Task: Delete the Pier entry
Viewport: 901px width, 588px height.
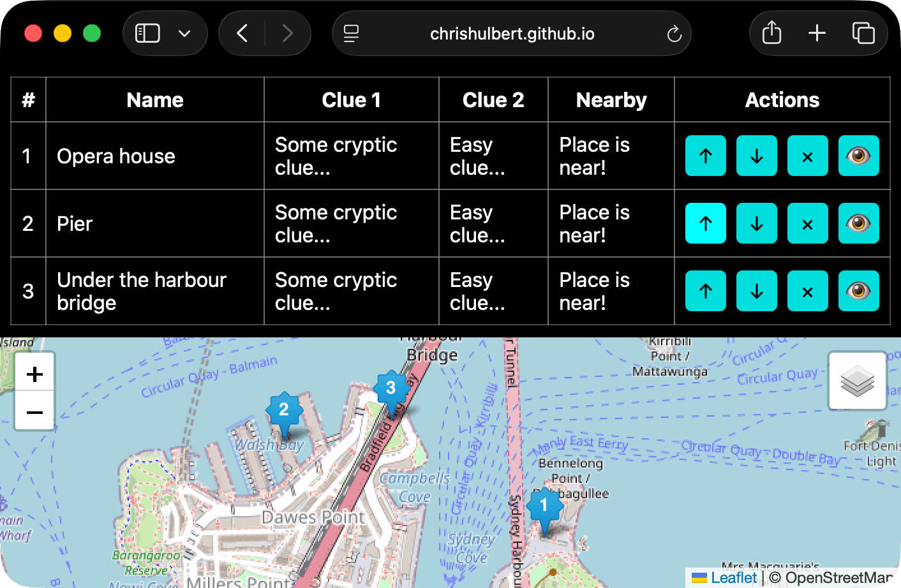Action: click(808, 223)
